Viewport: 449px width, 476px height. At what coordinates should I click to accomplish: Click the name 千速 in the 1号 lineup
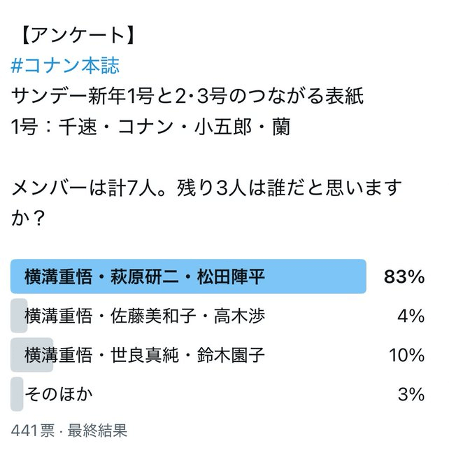click(x=76, y=129)
